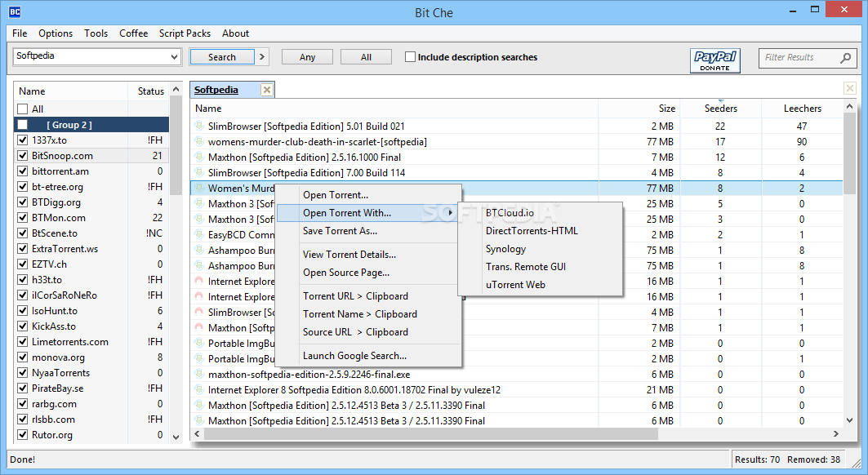
Task: Uncheck the ExtraTorrent.ws checkbox
Action: pyautogui.click(x=23, y=249)
